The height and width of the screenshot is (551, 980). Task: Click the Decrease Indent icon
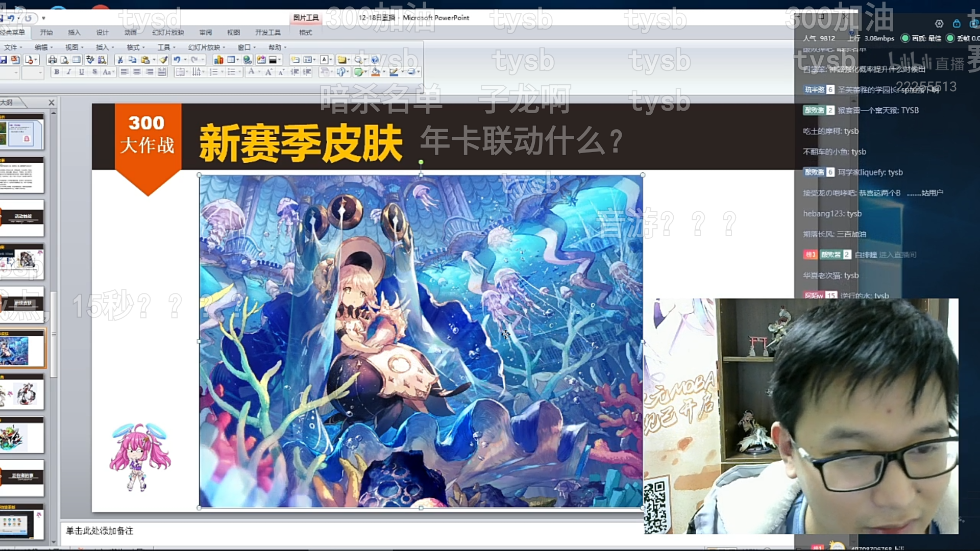[295, 72]
